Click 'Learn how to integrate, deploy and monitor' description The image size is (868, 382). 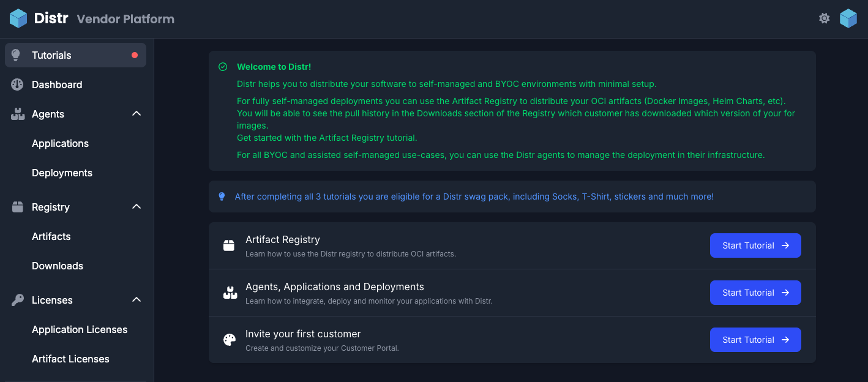pos(369,301)
